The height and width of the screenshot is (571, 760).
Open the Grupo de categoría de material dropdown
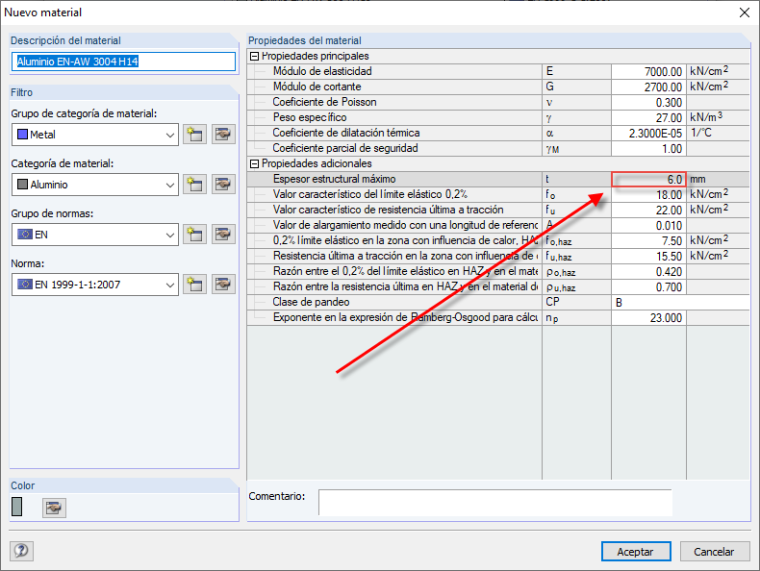[95, 134]
